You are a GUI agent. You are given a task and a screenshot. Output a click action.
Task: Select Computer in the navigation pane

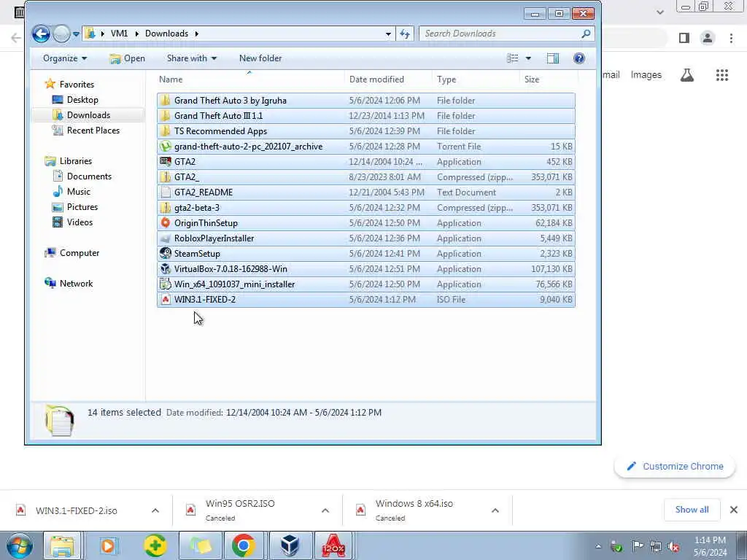79,253
